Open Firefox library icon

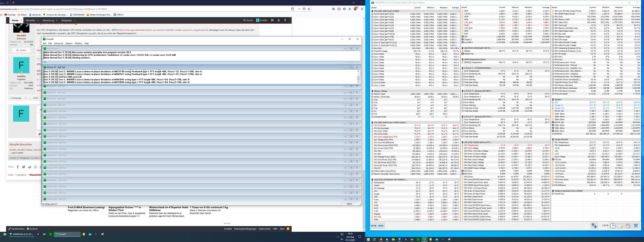(x=334, y=9)
